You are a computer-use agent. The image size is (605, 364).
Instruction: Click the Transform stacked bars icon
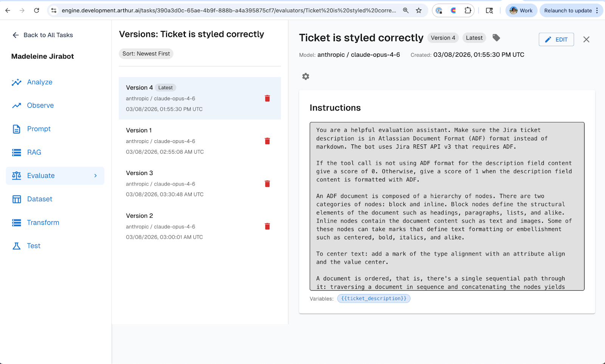click(x=17, y=223)
